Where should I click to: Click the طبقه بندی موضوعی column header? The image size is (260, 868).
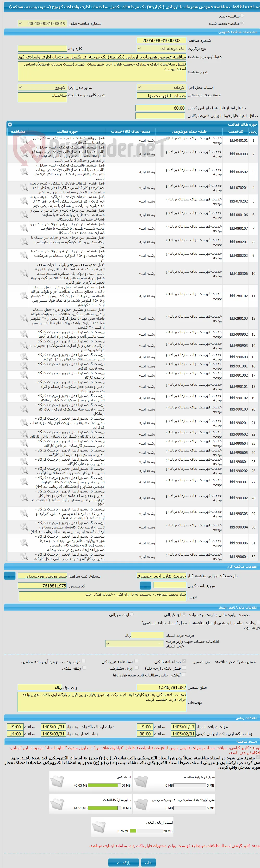(189, 132)
